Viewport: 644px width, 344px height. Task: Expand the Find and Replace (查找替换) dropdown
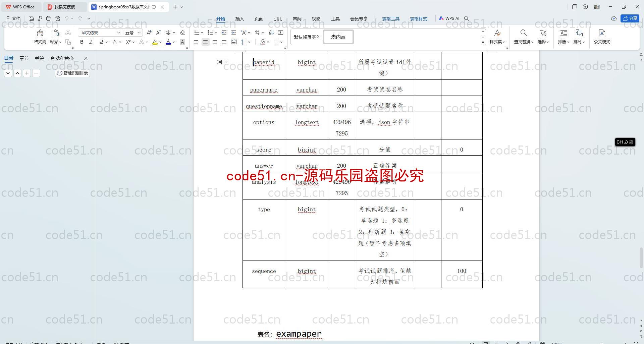point(524,42)
